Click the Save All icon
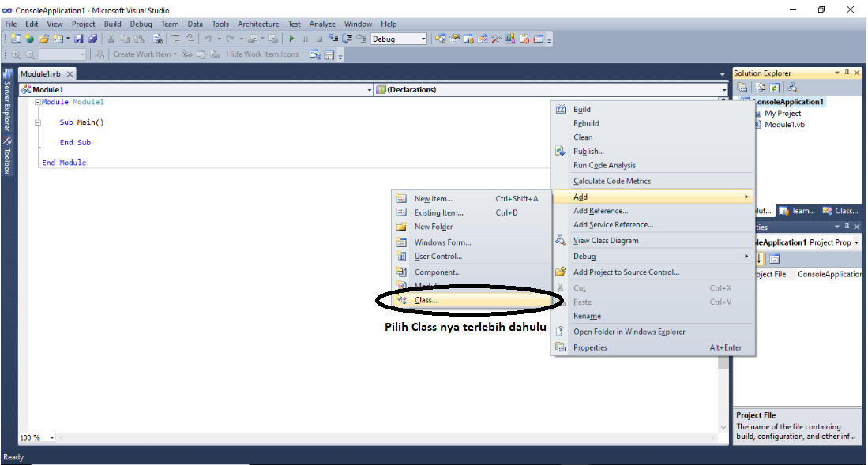Image resolution: width=868 pixels, height=465 pixels. pyautogui.click(x=92, y=39)
